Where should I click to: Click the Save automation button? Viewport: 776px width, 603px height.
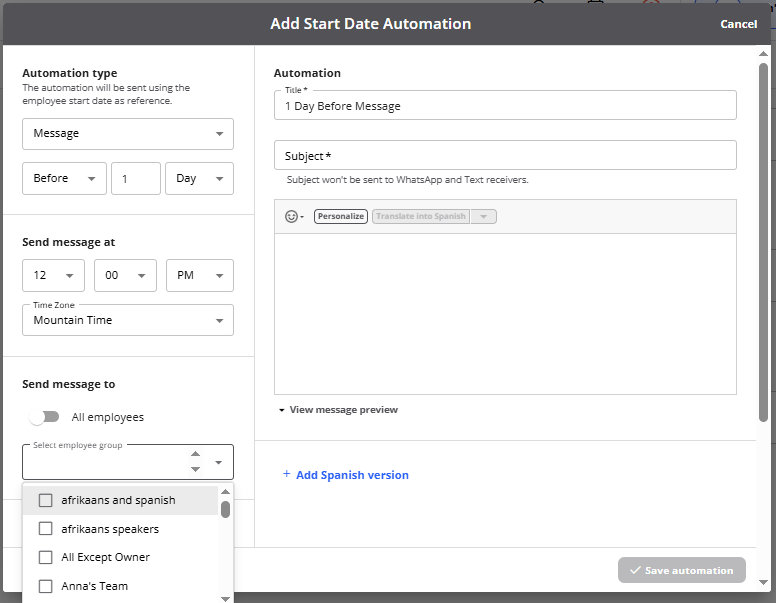(681, 570)
